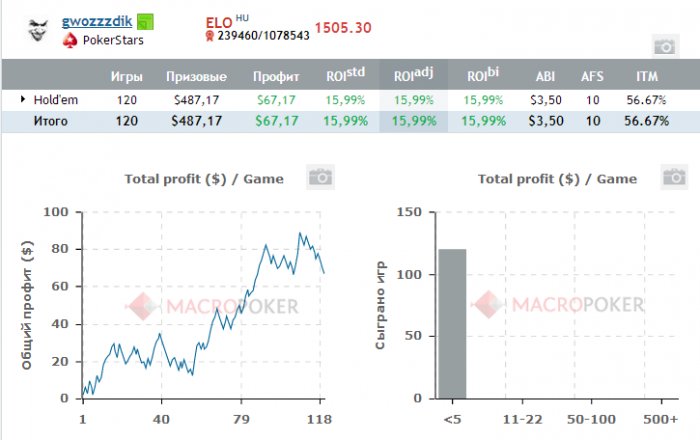This screenshot has width=700, height=440.
Task: Click the camera icon above the stats table
Action: 663,46
